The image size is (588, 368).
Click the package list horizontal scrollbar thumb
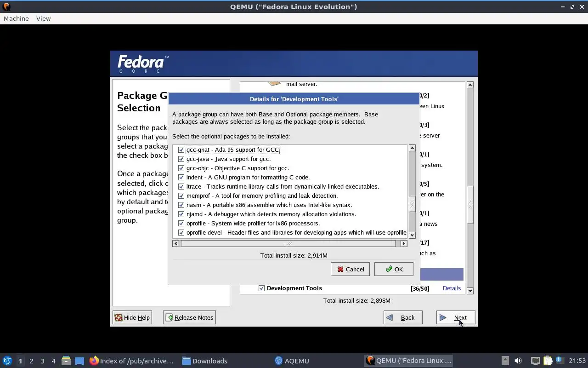click(x=288, y=243)
